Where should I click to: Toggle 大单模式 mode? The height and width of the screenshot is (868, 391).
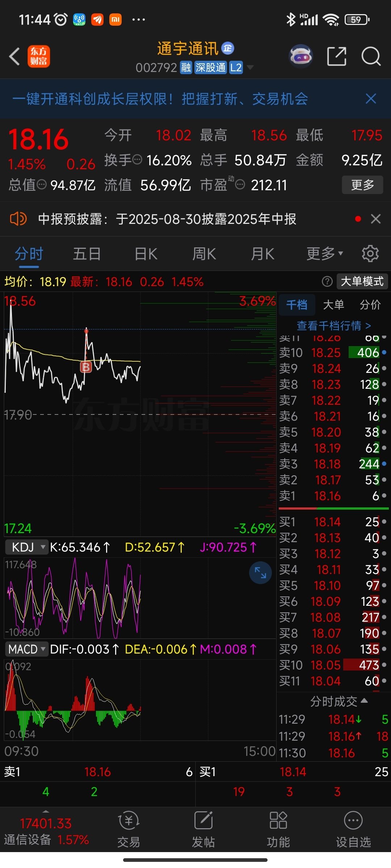(362, 281)
